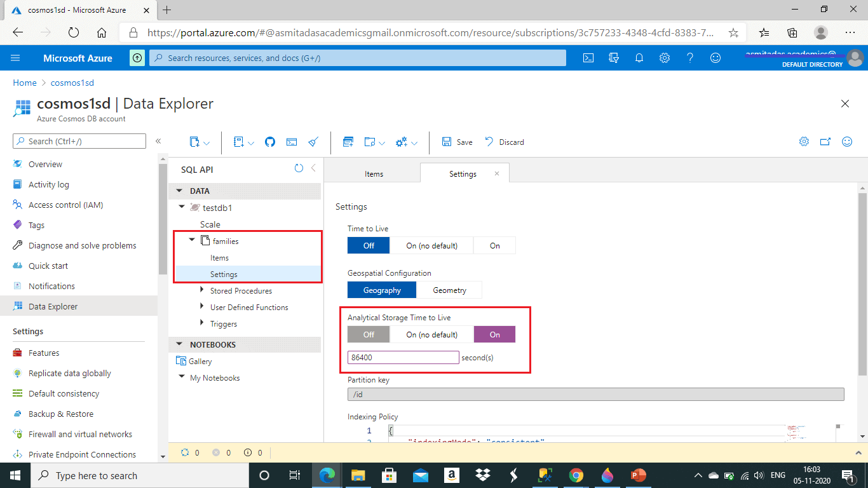Expand the Stored Procedures tree node

pos(201,291)
